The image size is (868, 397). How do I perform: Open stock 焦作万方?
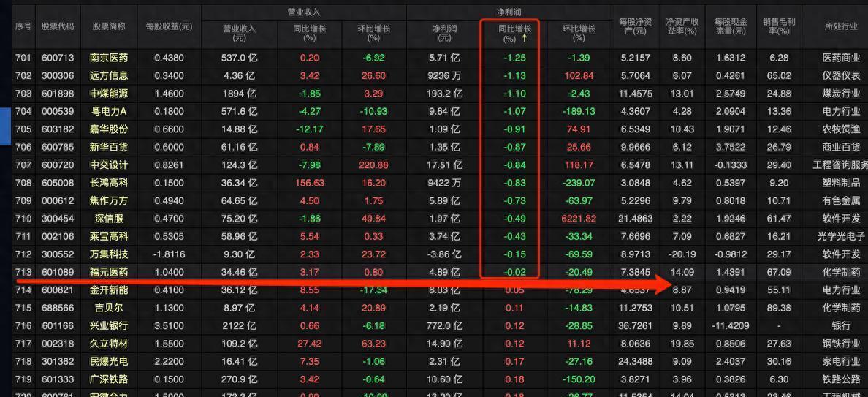pos(108,200)
